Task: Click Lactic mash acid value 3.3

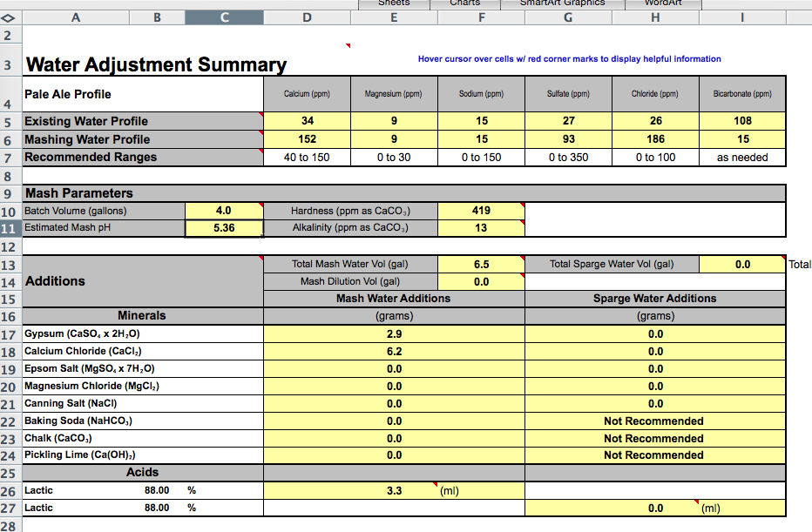Action: [394, 490]
